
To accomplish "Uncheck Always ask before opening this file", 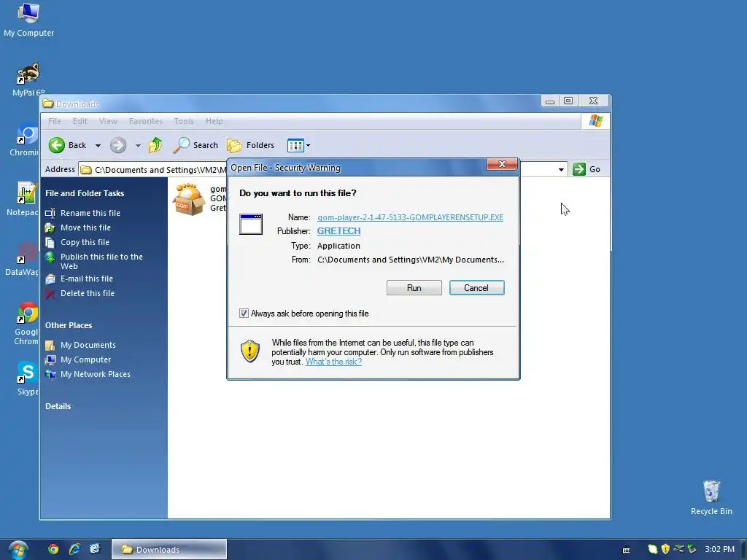I will (x=244, y=314).
